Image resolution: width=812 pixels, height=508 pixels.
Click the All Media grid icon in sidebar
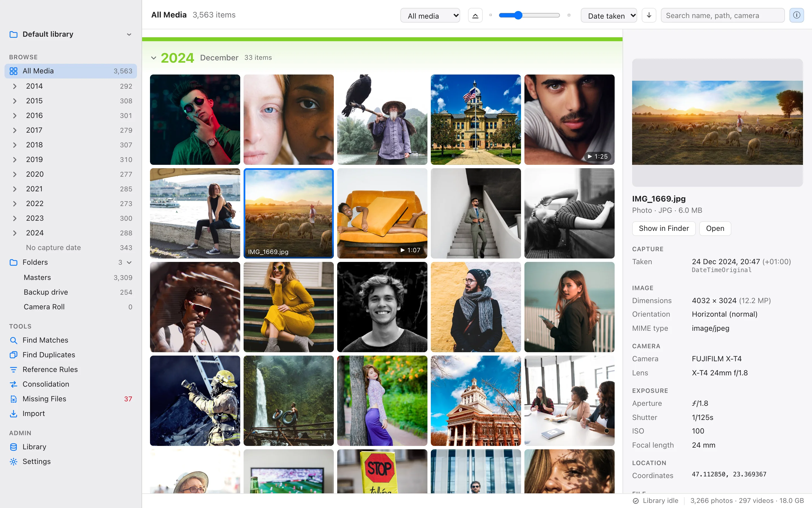point(14,71)
